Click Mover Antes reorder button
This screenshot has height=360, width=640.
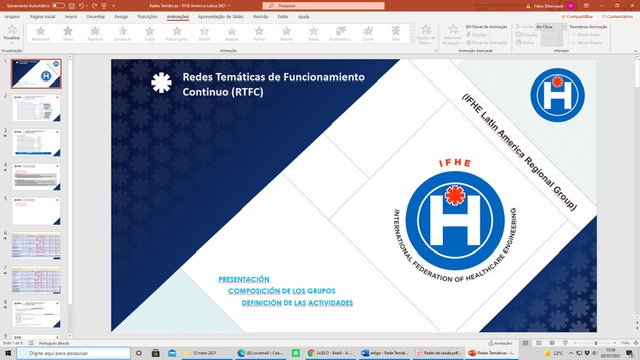pos(587,35)
